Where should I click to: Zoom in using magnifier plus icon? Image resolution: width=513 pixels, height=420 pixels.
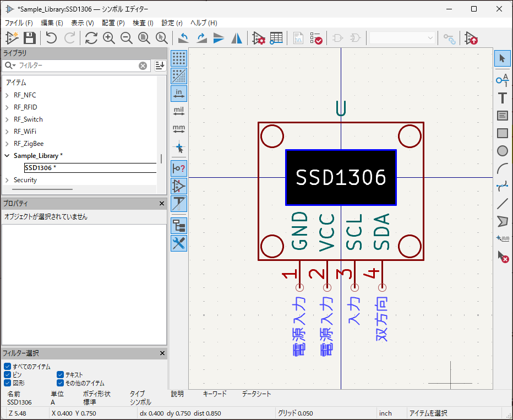click(109, 38)
